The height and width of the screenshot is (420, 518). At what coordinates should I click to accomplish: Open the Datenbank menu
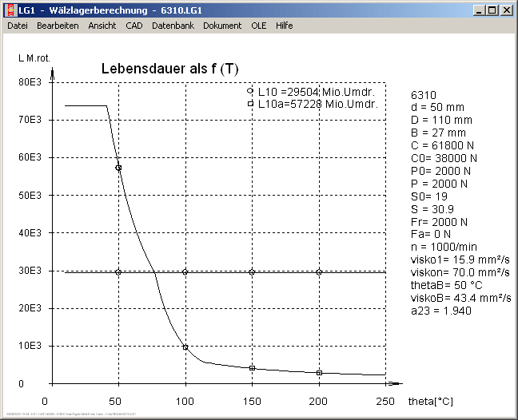click(x=173, y=26)
